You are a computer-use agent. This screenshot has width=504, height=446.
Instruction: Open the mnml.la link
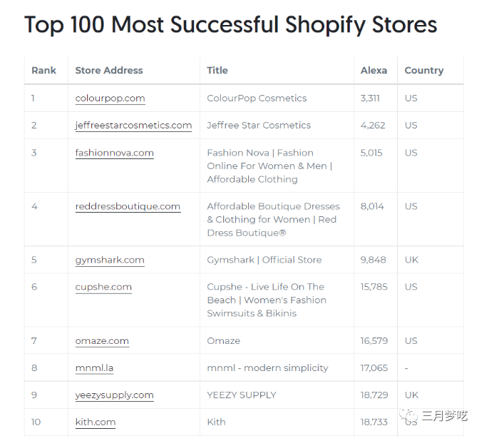click(x=94, y=368)
